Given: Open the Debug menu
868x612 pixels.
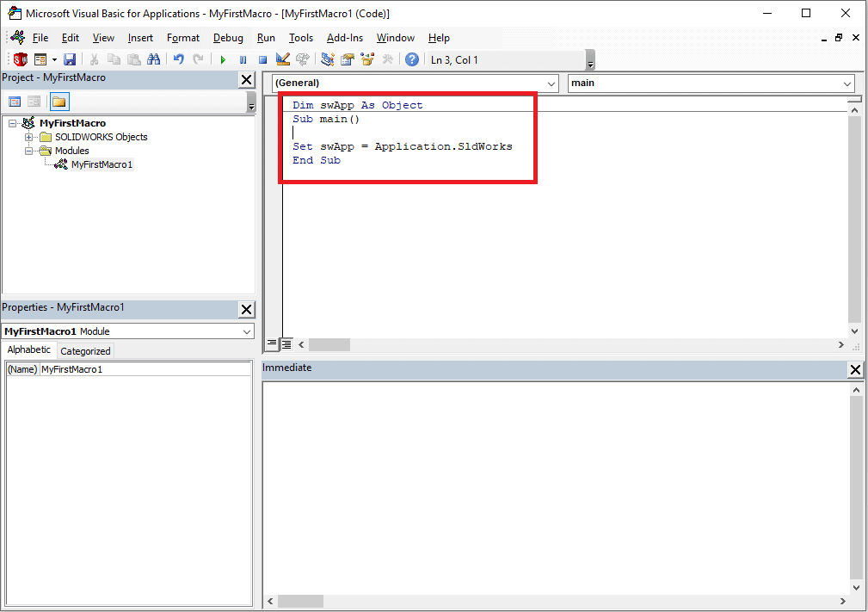Looking at the screenshot, I should pyautogui.click(x=228, y=38).
